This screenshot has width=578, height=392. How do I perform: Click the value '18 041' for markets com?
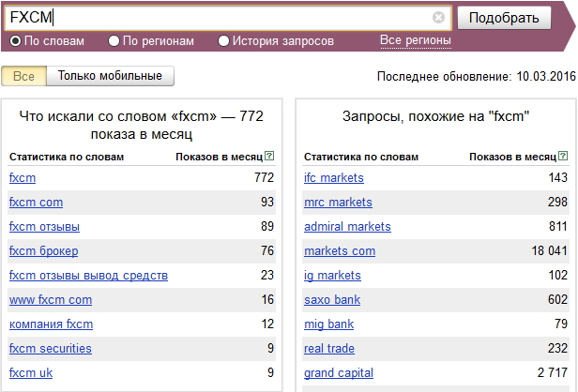click(549, 251)
